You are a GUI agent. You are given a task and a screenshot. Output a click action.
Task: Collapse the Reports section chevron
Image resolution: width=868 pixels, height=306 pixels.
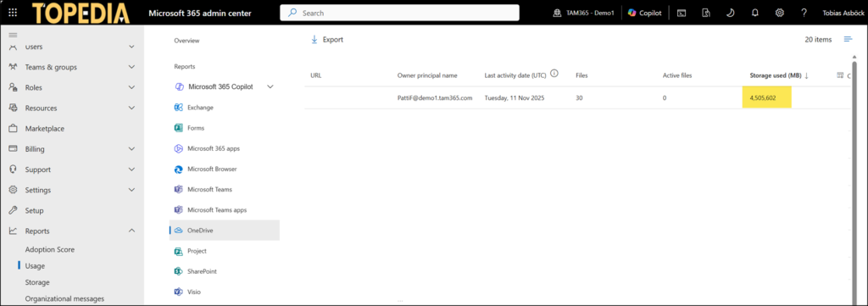131,231
